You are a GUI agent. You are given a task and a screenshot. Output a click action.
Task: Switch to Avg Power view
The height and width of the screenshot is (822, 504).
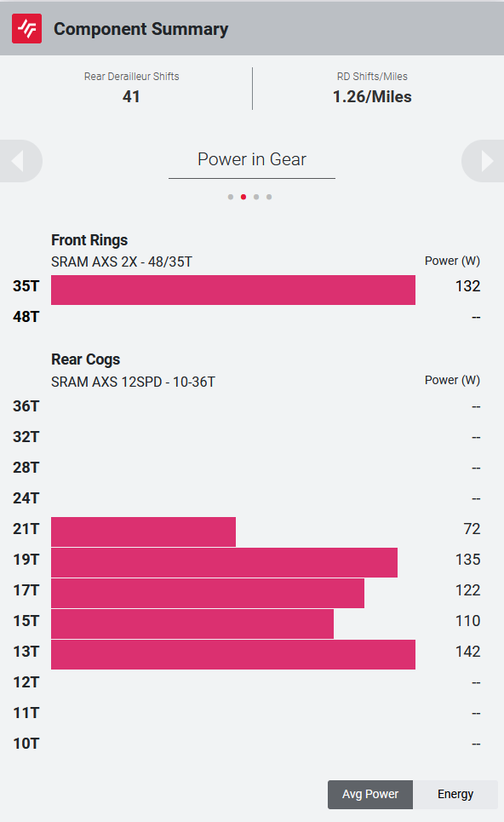click(370, 794)
